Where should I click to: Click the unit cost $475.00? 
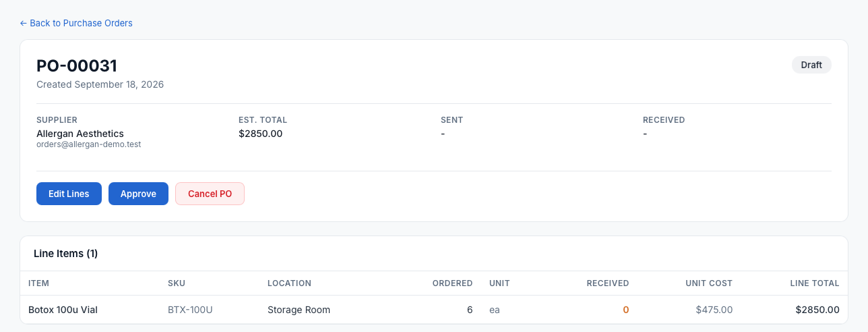(714, 310)
